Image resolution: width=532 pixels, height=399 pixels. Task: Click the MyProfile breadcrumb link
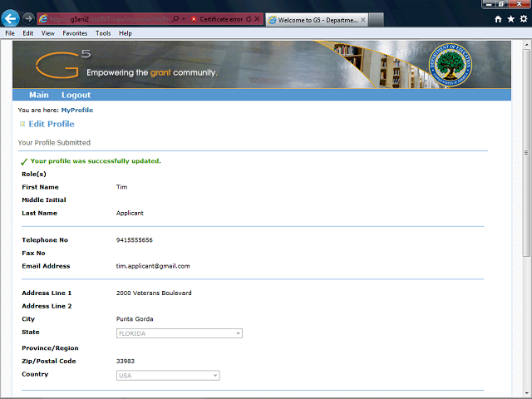[x=77, y=110]
